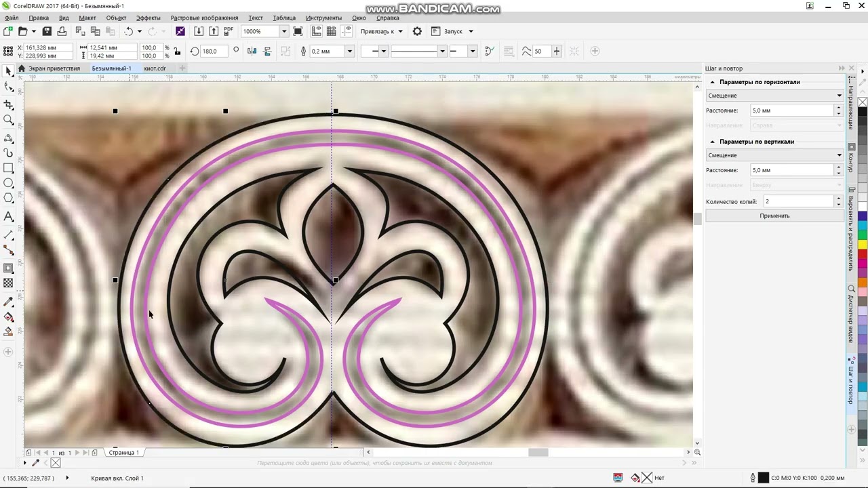Viewport: 868px width, 488px height.
Task: Open the outline width 0,2 мм dropdown
Action: (349, 51)
